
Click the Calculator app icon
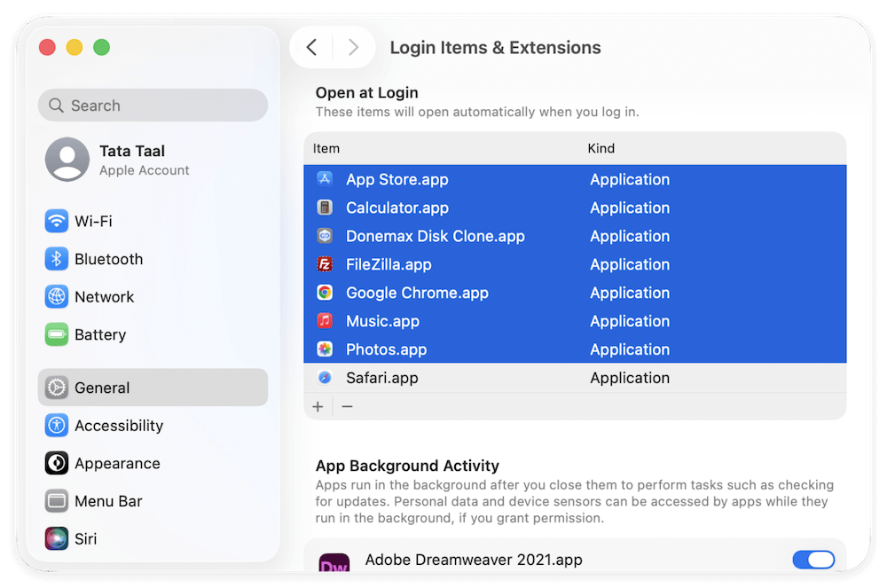point(326,208)
